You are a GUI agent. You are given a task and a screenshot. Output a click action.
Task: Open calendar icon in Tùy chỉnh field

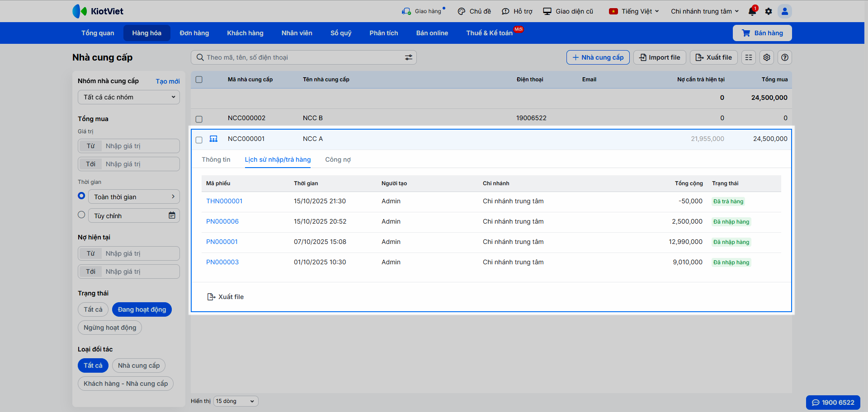pos(172,215)
